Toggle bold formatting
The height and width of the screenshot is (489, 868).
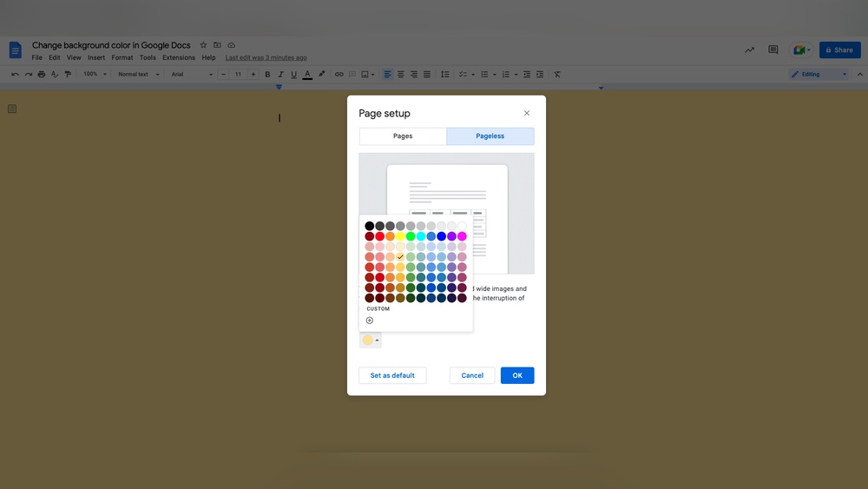(x=267, y=74)
